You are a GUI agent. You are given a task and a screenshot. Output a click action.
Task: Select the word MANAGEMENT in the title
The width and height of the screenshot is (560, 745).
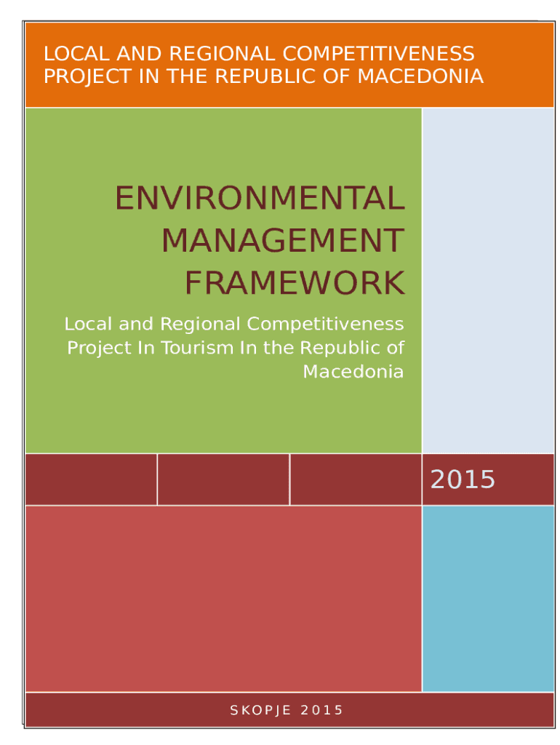(x=282, y=241)
